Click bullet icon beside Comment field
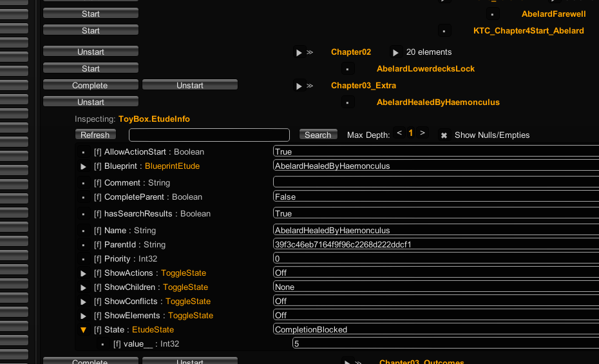 tap(83, 184)
